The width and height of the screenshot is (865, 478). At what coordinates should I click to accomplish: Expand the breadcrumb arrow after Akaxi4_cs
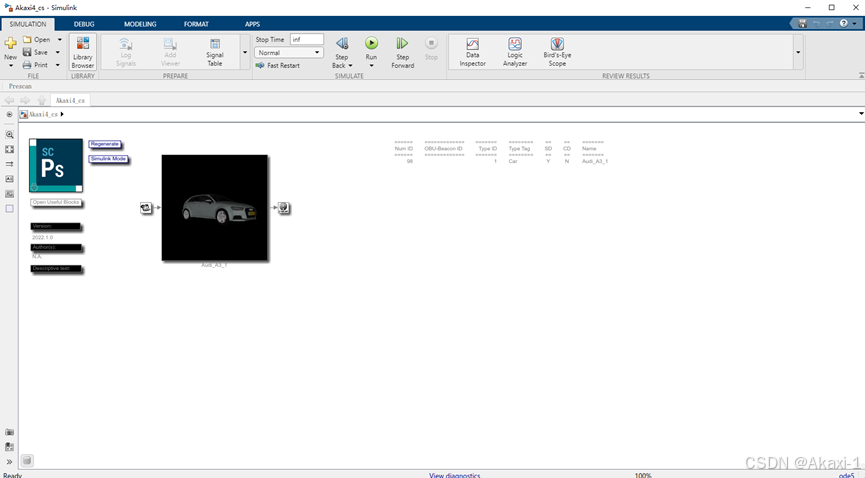coord(62,114)
